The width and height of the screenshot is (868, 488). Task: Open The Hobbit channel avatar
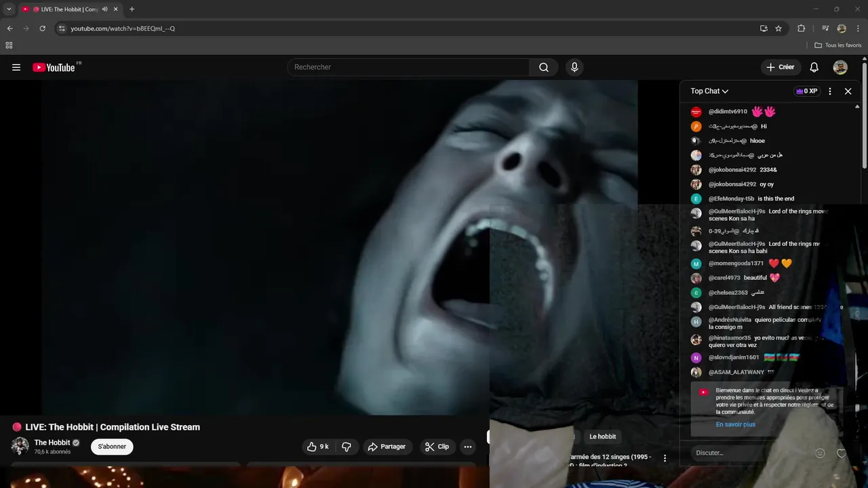(x=20, y=446)
